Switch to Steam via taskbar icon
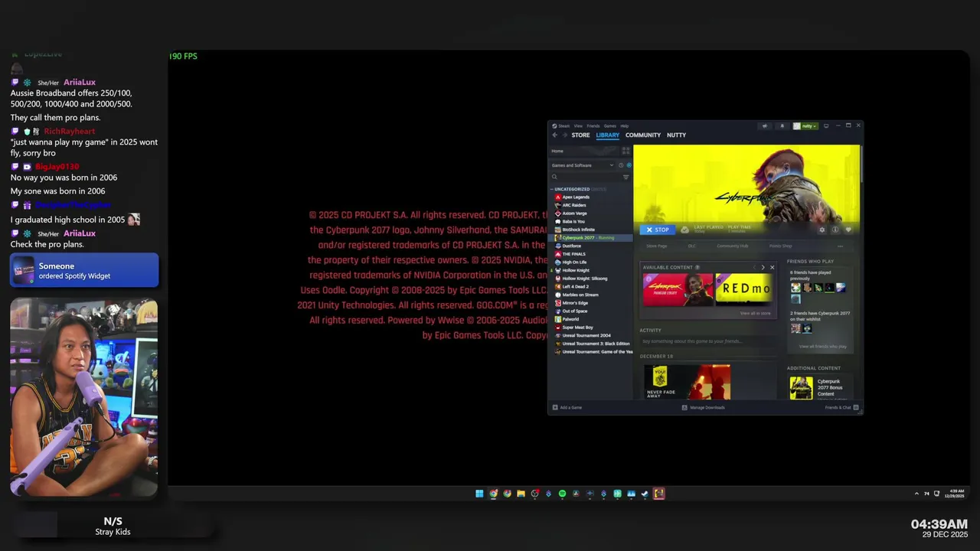This screenshot has height=551, width=980. [x=645, y=494]
